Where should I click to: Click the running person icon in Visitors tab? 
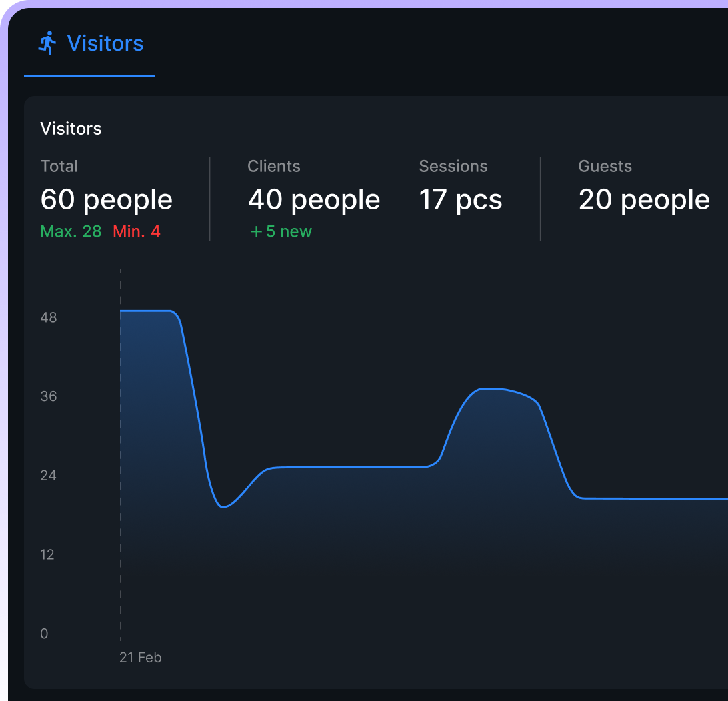pyautogui.click(x=47, y=43)
